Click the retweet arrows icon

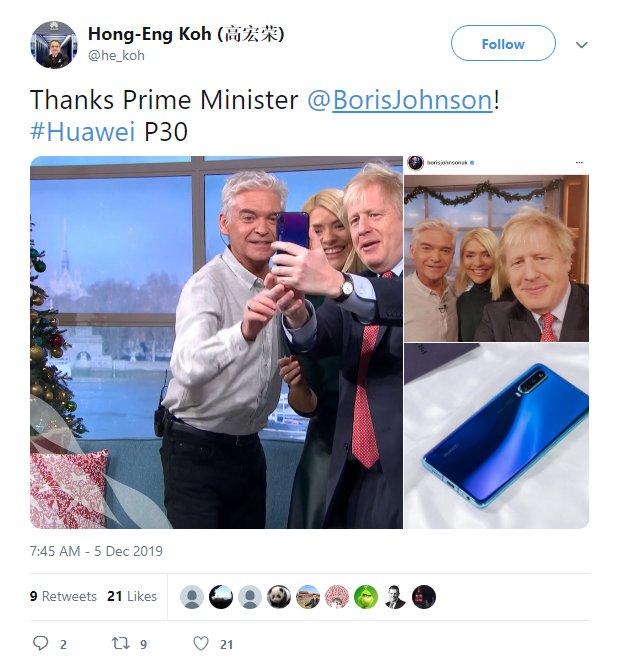[x=120, y=644]
